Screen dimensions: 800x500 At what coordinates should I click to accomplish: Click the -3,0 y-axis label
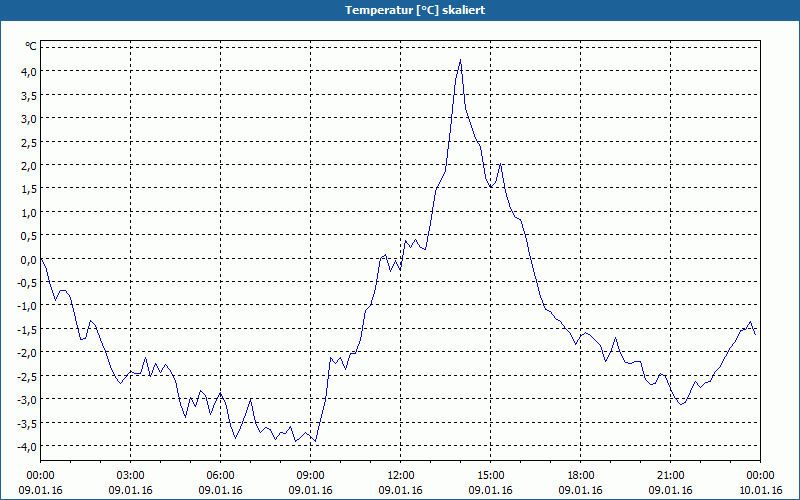[x=28, y=401]
